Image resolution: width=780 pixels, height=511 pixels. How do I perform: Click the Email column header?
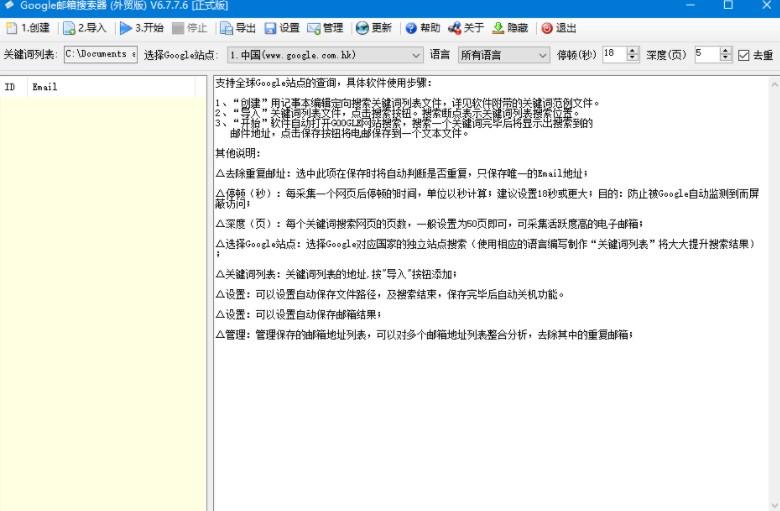(x=111, y=87)
